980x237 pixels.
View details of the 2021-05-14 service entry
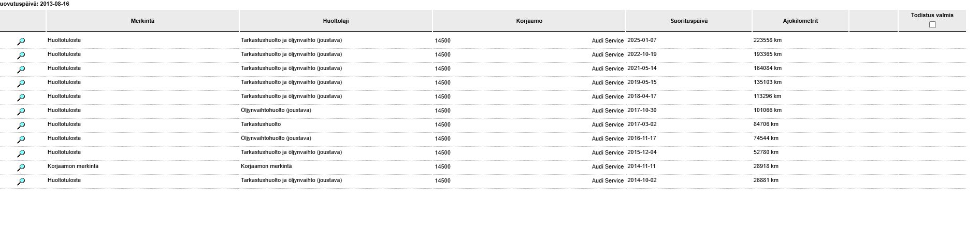pos(21,69)
